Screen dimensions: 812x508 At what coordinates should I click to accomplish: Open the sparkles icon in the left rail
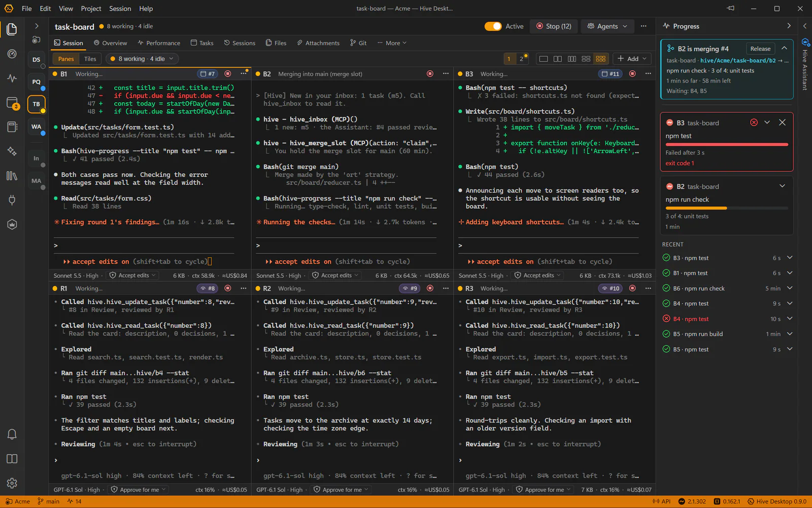12,151
